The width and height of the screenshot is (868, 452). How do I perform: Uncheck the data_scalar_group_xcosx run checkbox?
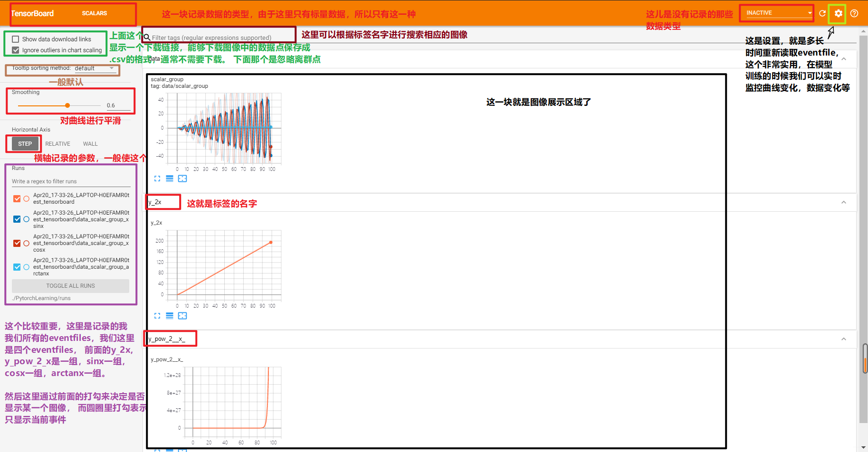tap(17, 243)
